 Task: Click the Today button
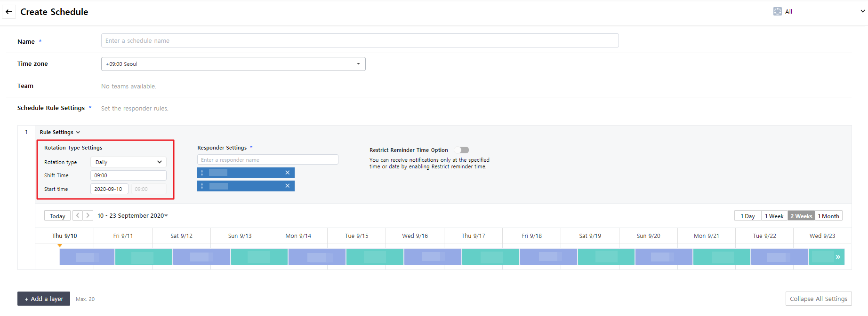(57, 216)
